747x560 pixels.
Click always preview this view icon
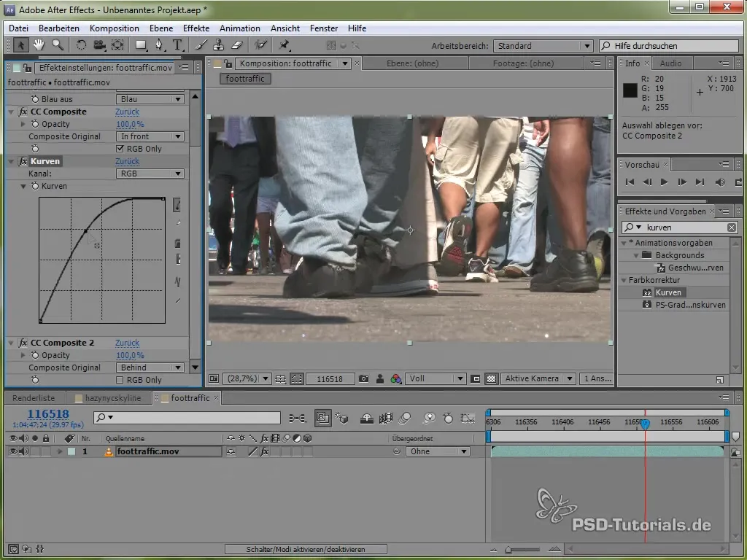(x=214, y=379)
